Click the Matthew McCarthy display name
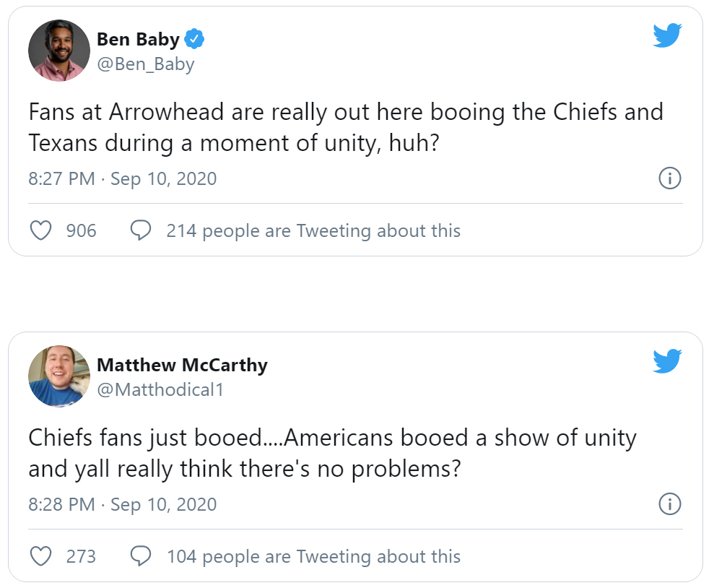Viewport: 709px width, 588px height. click(182, 365)
